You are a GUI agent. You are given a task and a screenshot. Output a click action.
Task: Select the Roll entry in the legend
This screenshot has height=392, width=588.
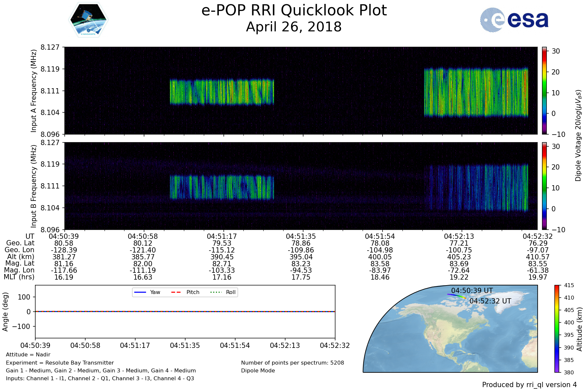224,292
